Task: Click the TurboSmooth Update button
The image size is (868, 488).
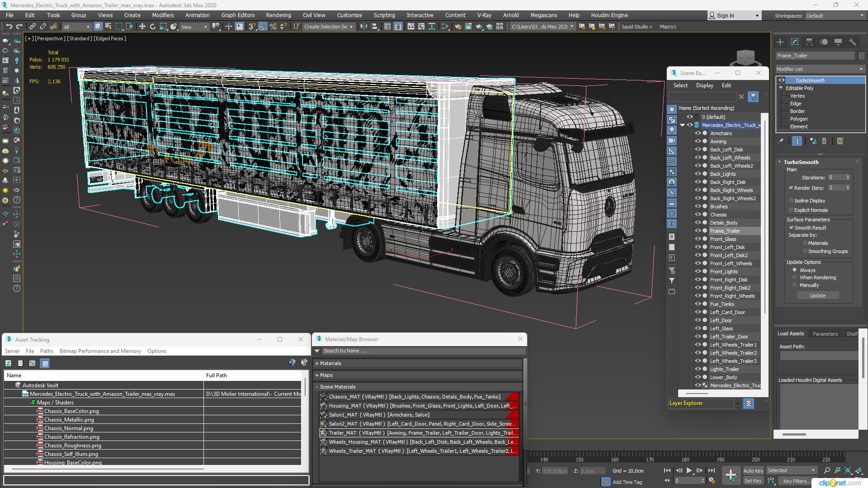Action: tap(817, 296)
